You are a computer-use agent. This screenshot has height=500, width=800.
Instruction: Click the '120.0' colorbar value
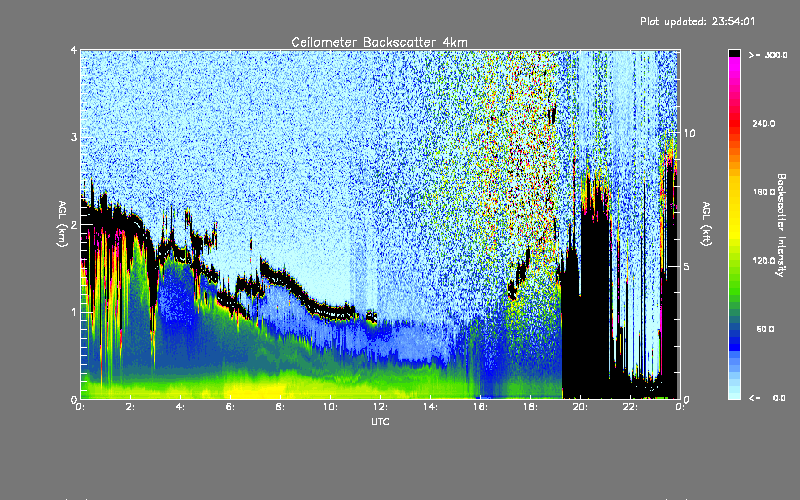764,260
